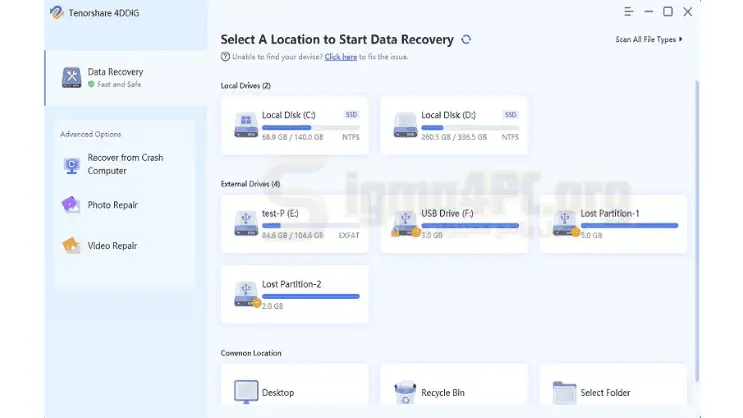
Task: Click the Local Disk (D:) usage bar
Action: tap(470, 127)
